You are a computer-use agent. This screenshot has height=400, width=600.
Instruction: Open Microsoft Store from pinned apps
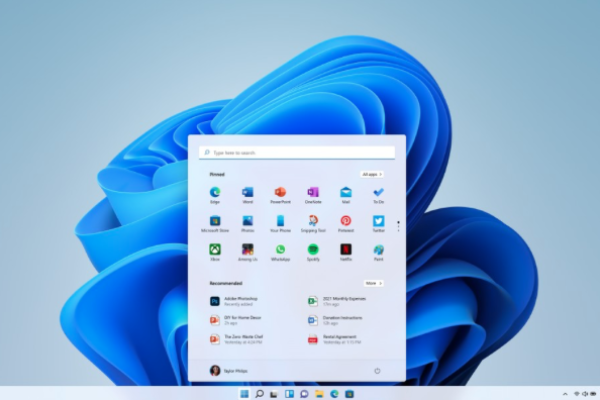[215, 220]
